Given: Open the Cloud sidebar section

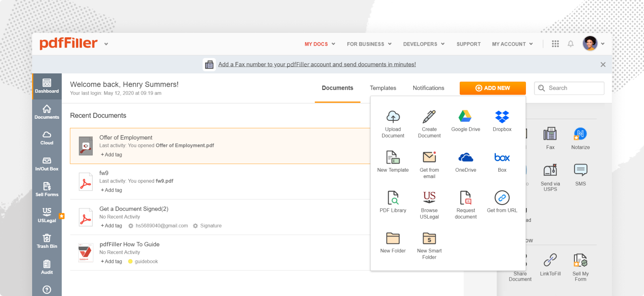Looking at the screenshot, I should click(x=47, y=138).
